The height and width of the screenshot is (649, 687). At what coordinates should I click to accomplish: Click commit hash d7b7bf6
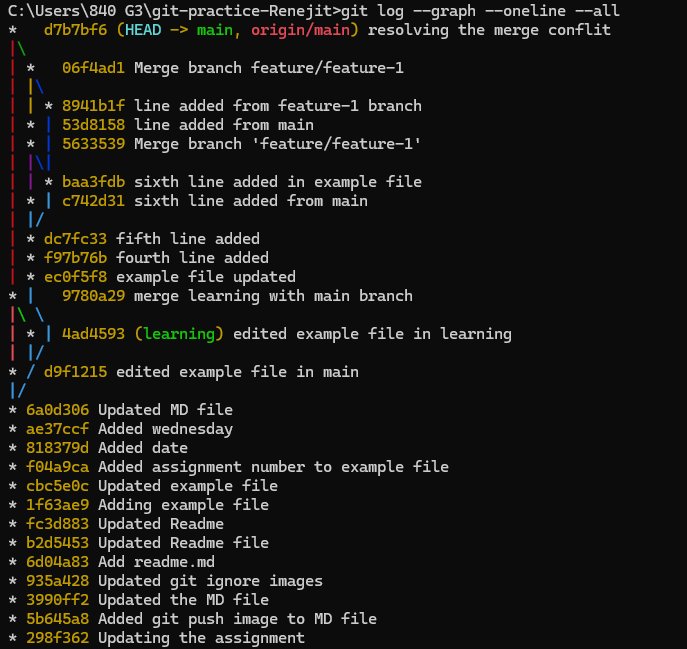(x=75, y=30)
